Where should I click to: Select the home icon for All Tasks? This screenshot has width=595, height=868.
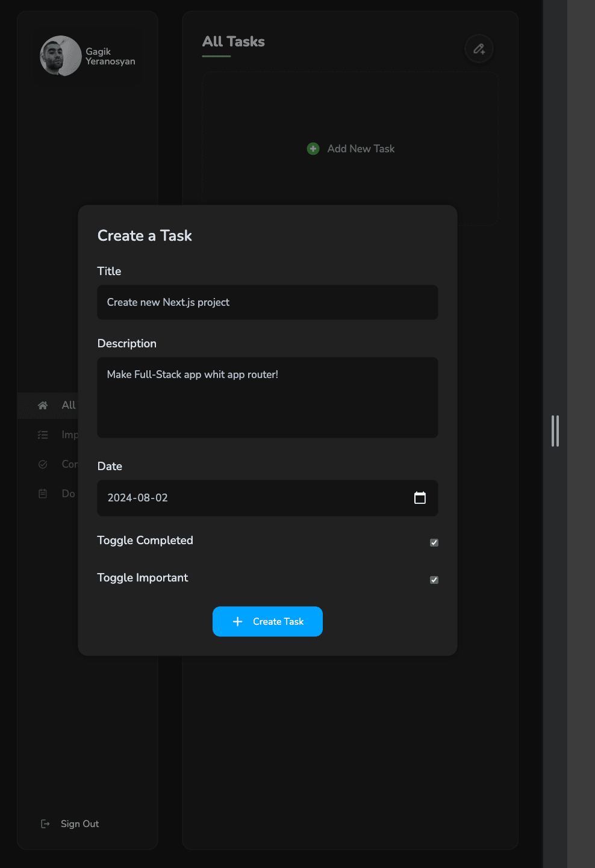click(42, 405)
